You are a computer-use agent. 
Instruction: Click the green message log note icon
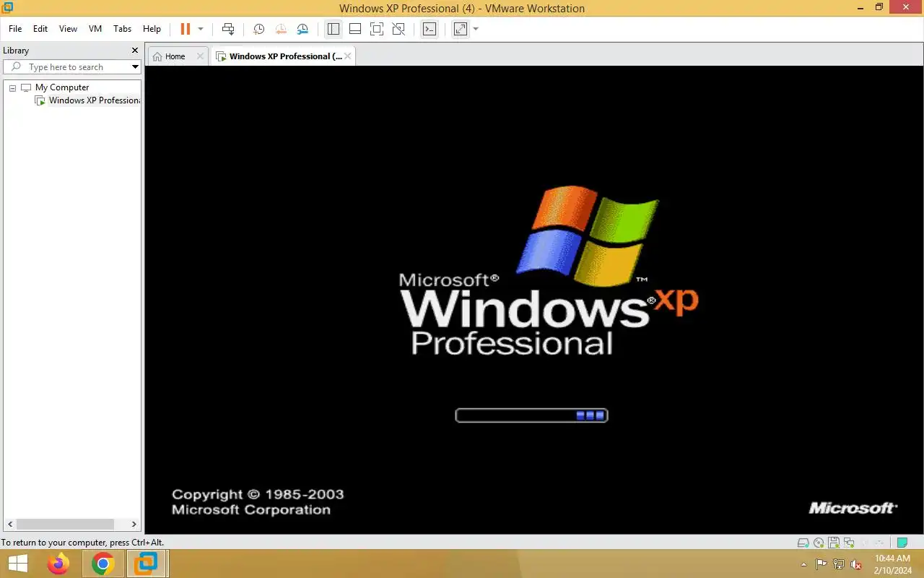pos(902,543)
